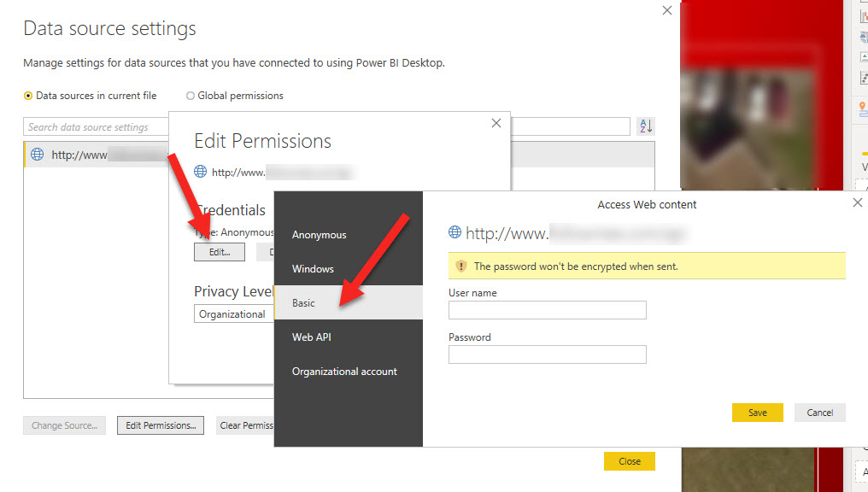Save the Access Web content credentials

pos(757,413)
